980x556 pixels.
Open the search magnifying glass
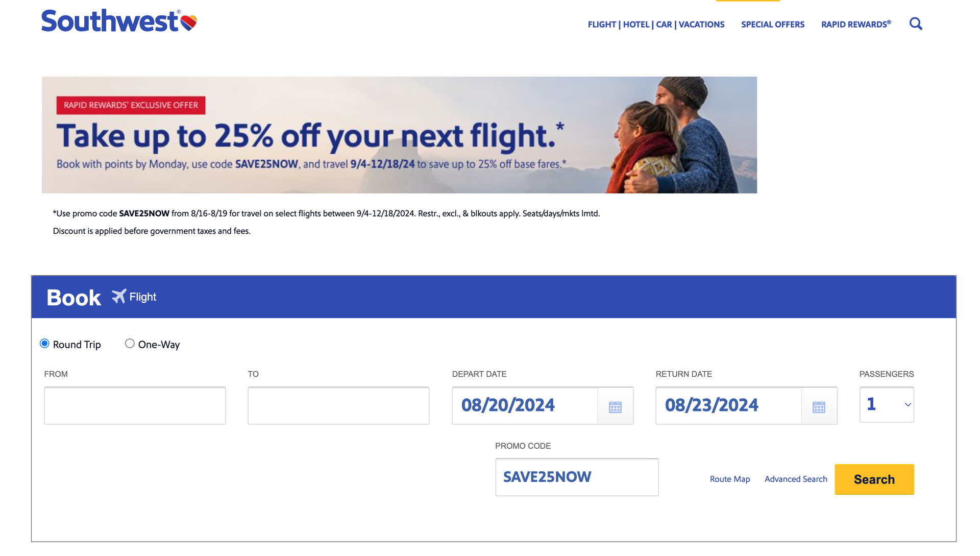916,23
